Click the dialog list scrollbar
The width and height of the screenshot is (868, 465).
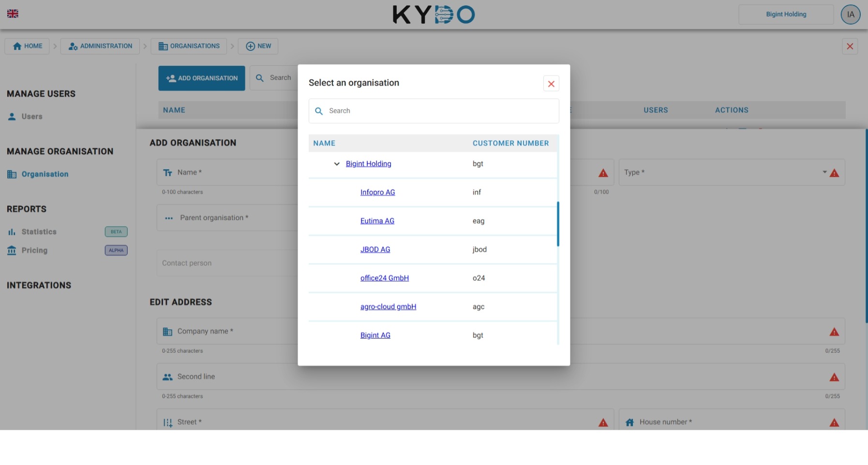tap(558, 224)
